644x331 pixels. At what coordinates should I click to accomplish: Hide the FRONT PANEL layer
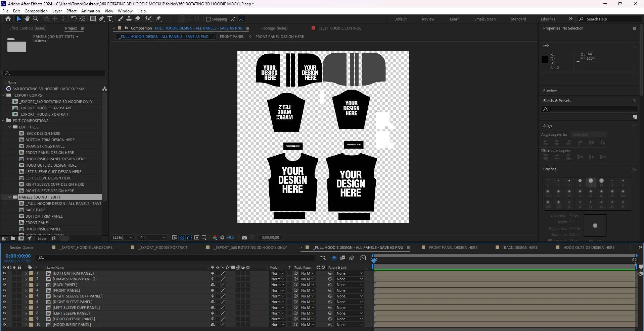tap(4, 290)
